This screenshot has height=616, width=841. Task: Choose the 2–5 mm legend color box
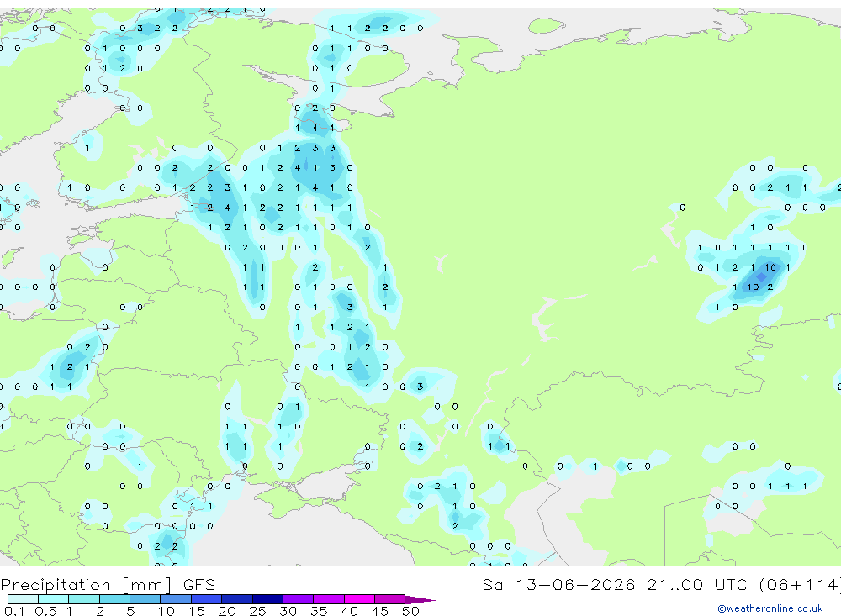114,599
